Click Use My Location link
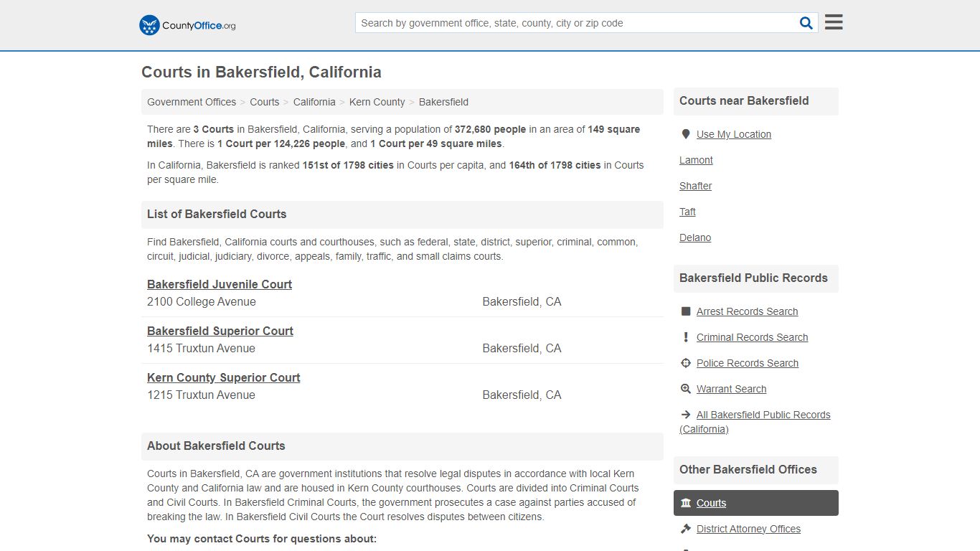Image resolution: width=980 pixels, height=551 pixels. 734,134
